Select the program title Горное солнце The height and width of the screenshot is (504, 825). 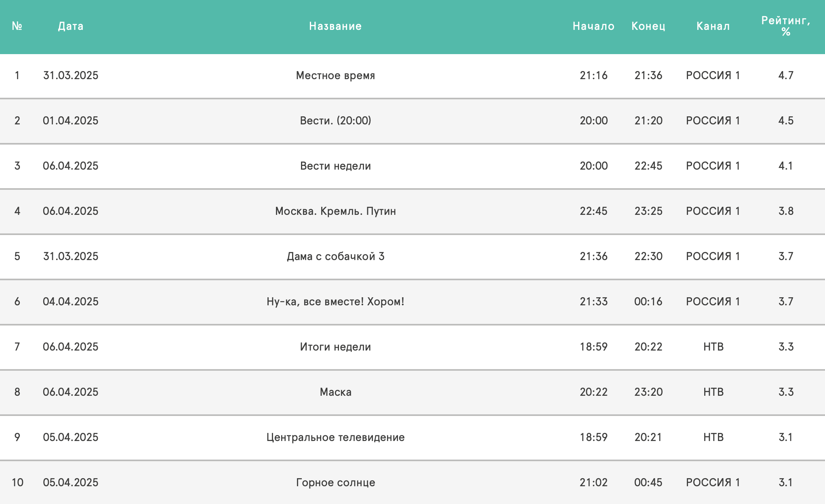click(x=335, y=483)
